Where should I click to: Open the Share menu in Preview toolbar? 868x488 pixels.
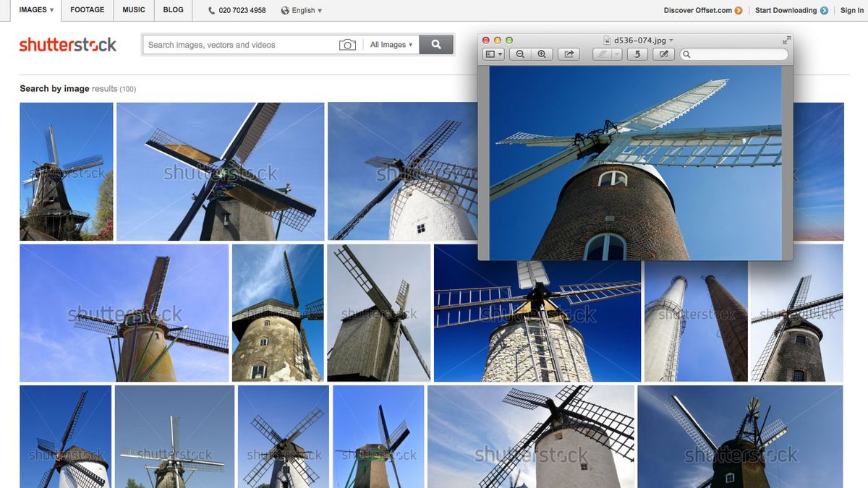point(569,53)
